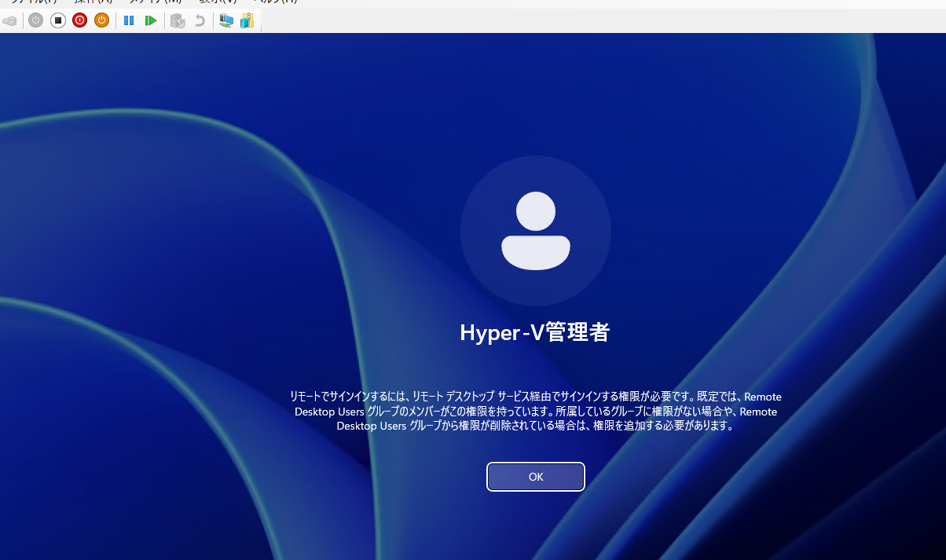Click the remote sign-in permission message text

pyautogui.click(x=536, y=412)
